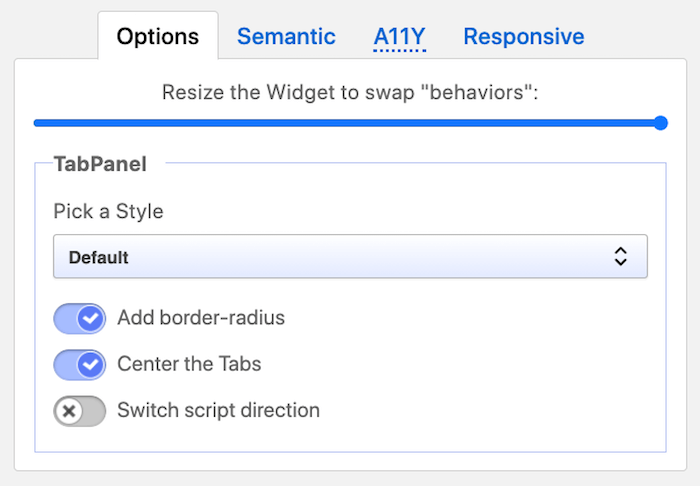Click the widget resize slider handle

pos(660,123)
